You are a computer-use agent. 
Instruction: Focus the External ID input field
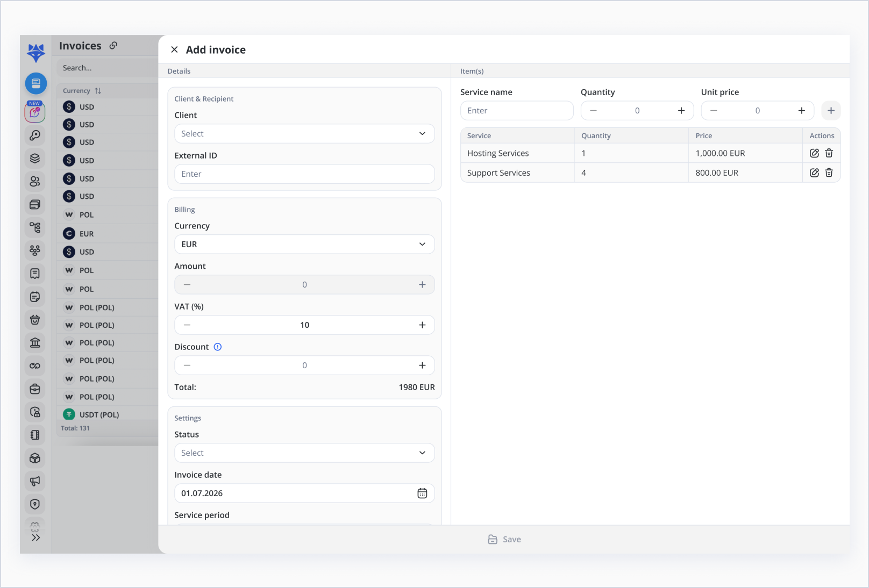(x=304, y=174)
